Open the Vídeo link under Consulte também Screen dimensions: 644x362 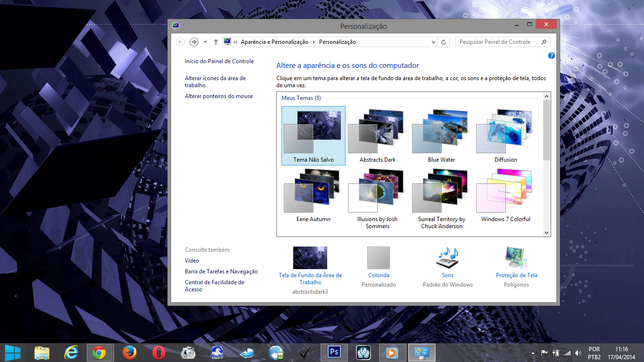coord(192,261)
